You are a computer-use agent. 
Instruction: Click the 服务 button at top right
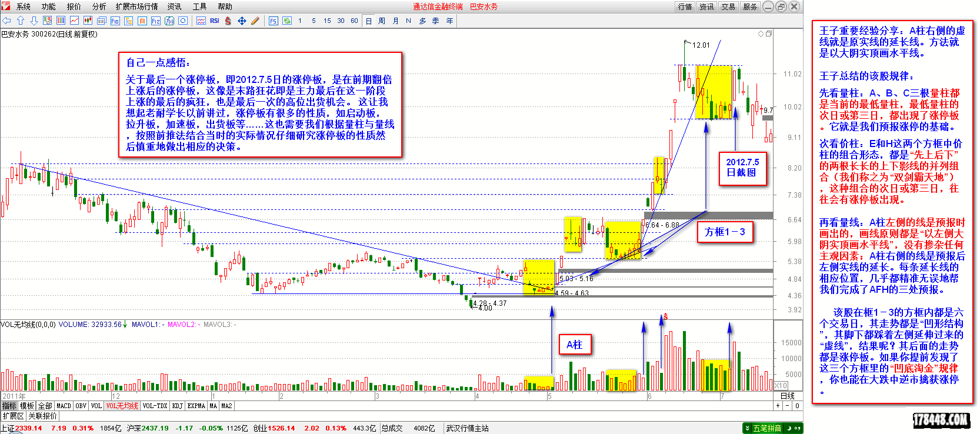pyautogui.click(x=750, y=6)
